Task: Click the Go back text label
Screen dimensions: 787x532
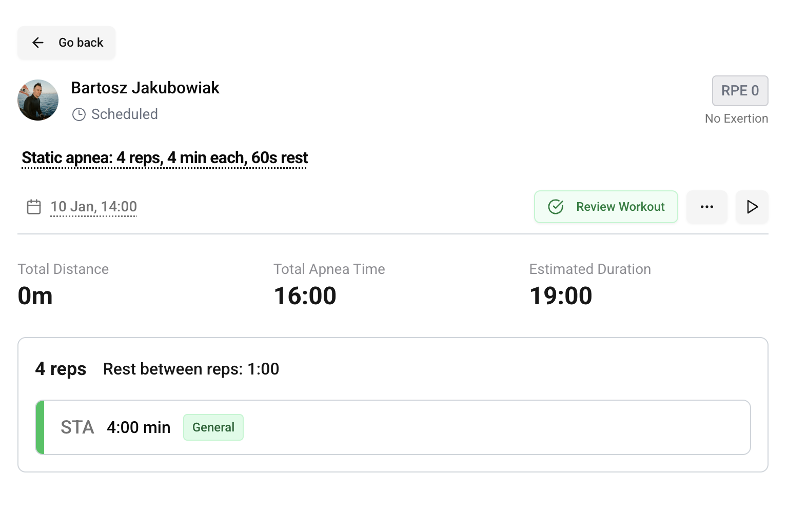Action: point(81,43)
